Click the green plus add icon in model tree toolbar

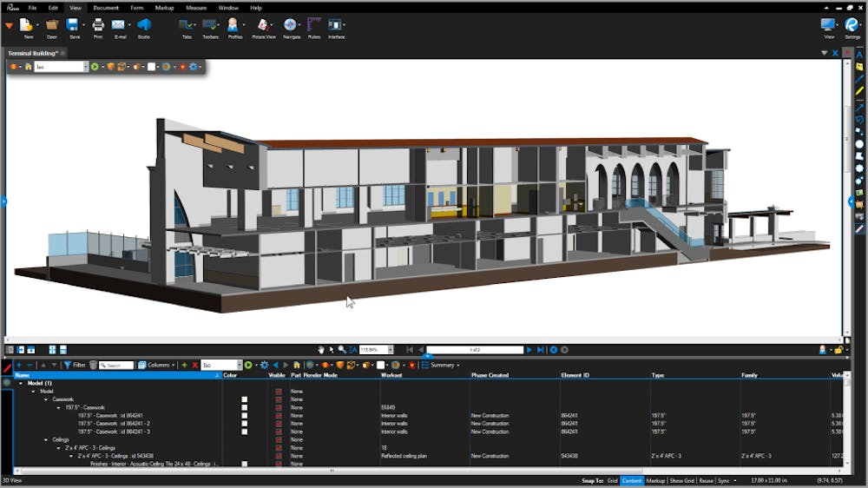(x=184, y=365)
